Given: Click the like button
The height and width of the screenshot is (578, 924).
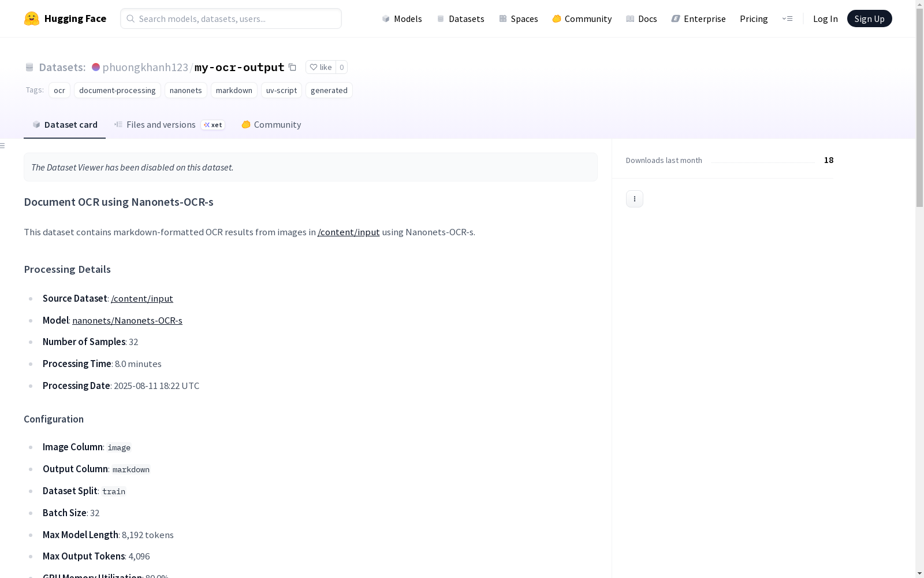Looking at the screenshot, I should (321, 67).
